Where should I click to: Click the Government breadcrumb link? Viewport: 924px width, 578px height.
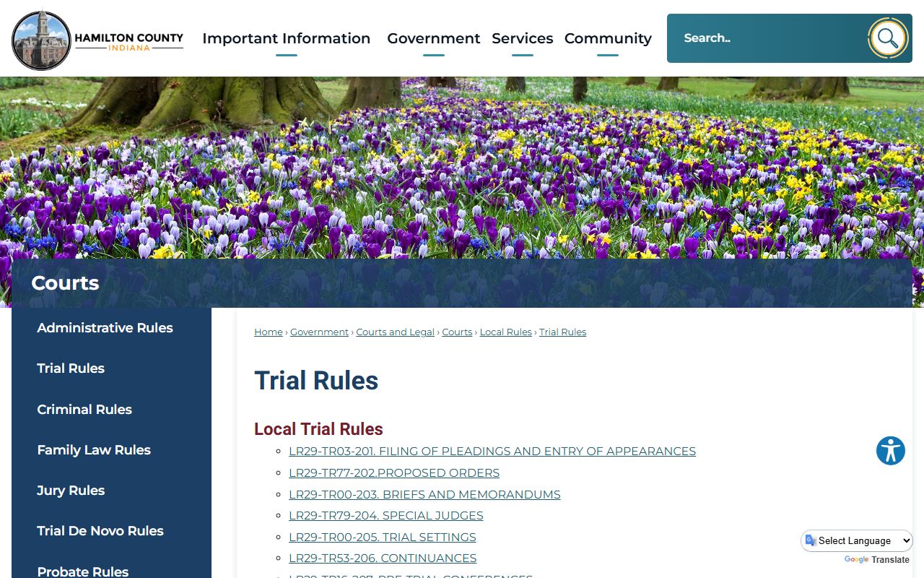click(319, 332)
